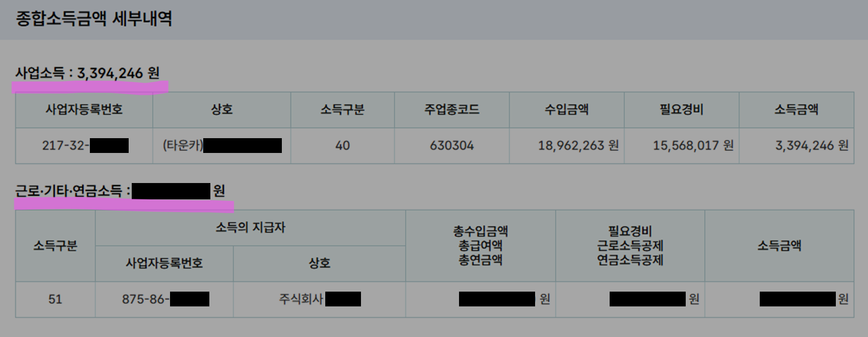Select the 875-86 registration number cell
Viewport: 868px width, 337px height.
coord(164,299)
